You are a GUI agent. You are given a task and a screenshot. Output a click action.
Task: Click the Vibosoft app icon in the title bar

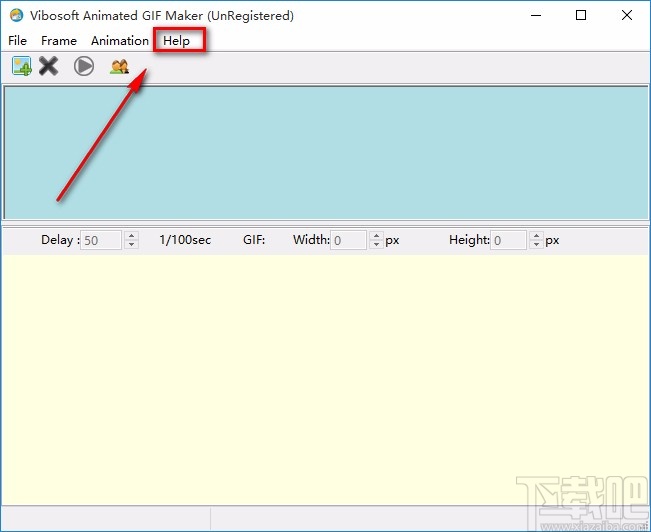(x=17, y=15)
